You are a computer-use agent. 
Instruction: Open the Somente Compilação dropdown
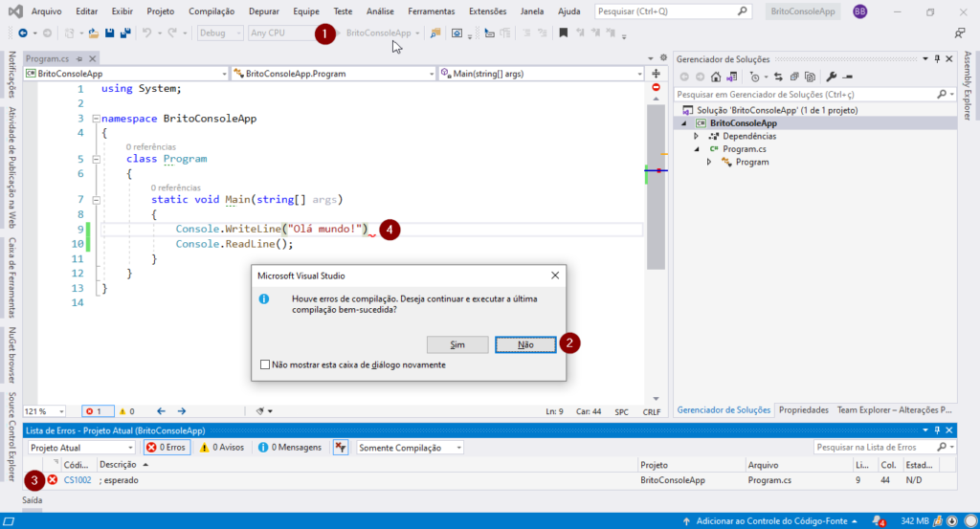410,447
